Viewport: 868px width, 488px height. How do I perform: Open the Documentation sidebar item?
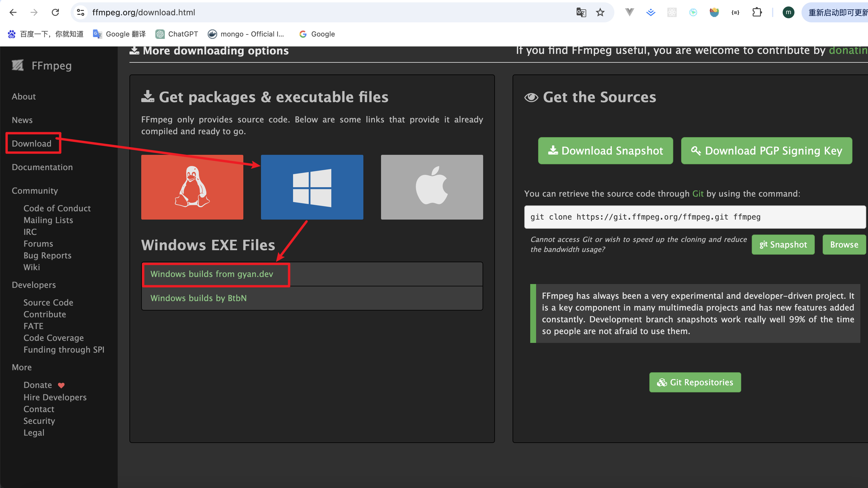(x=42, y=167)
